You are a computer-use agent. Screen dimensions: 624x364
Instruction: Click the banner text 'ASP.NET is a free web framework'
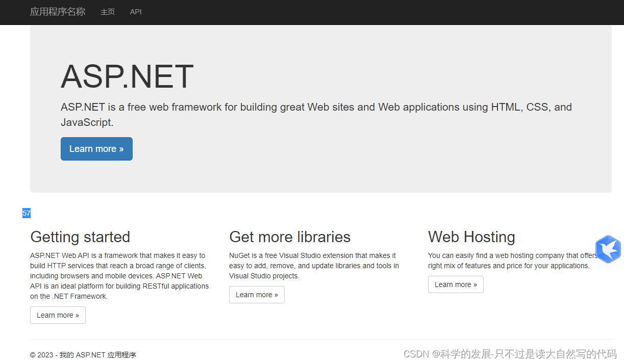(x=316, y=115)
